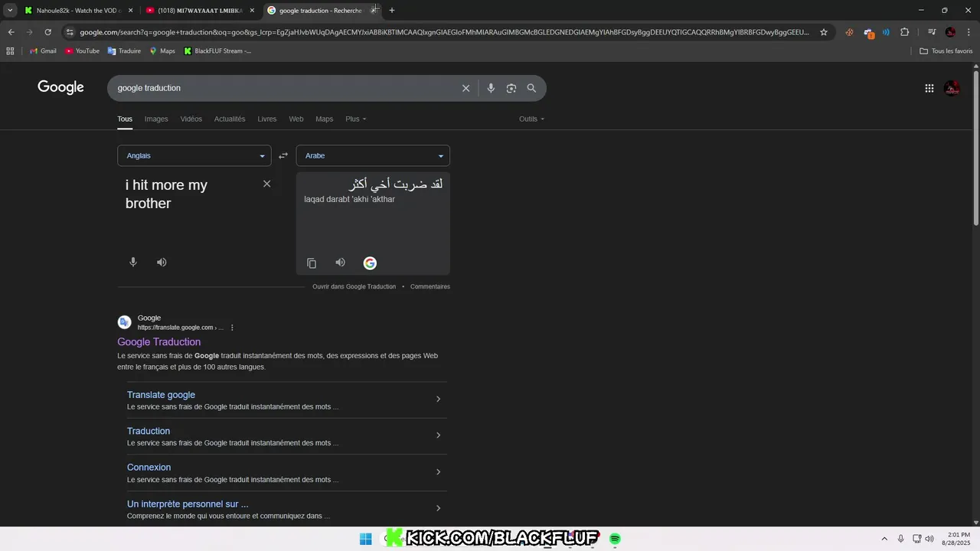The height and width of the screenshot is (551, 980).
Task: Open the three-dot menu for translate.google.com result
Action: [232, 328]
